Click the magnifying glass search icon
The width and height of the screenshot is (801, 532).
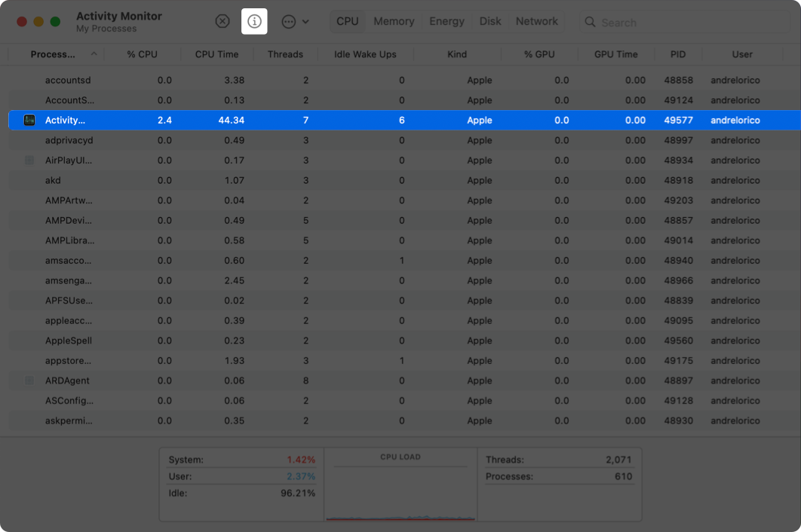[590, 22]
